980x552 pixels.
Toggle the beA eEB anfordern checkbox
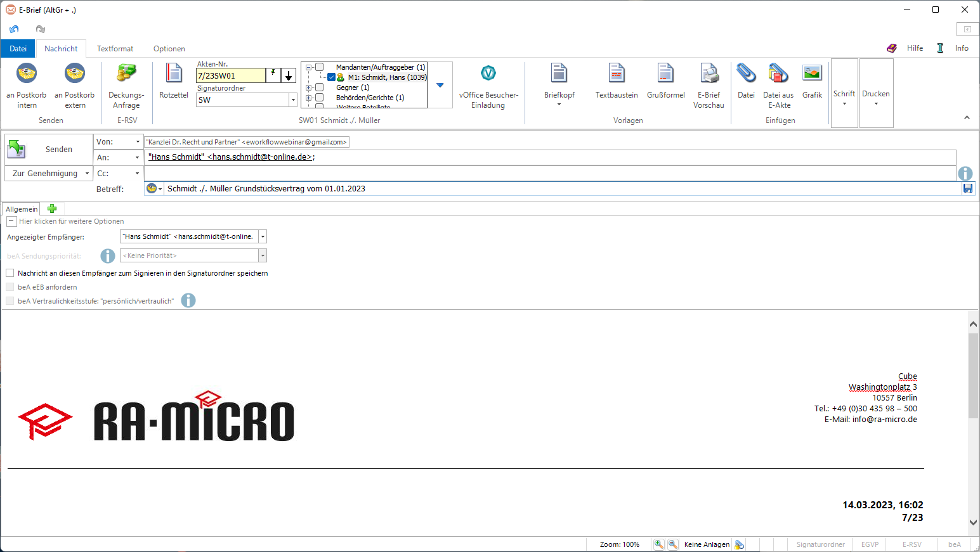point(10,287)
